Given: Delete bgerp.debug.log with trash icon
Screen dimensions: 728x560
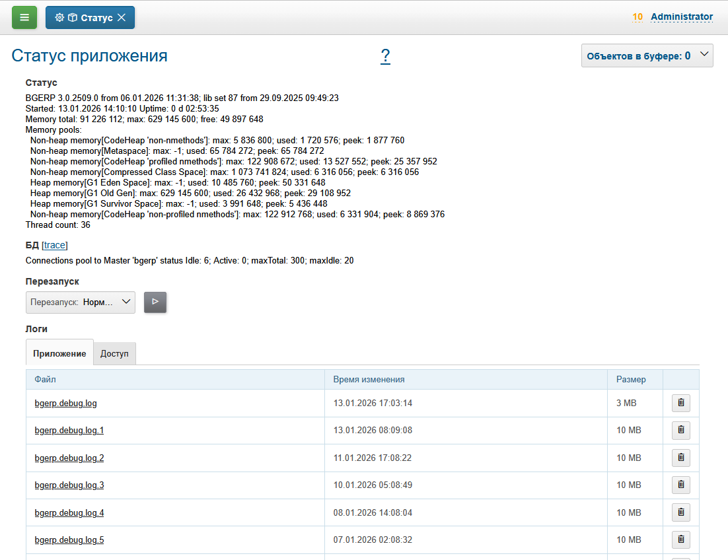Looking at the screenshot, I should tap(680, 403).
